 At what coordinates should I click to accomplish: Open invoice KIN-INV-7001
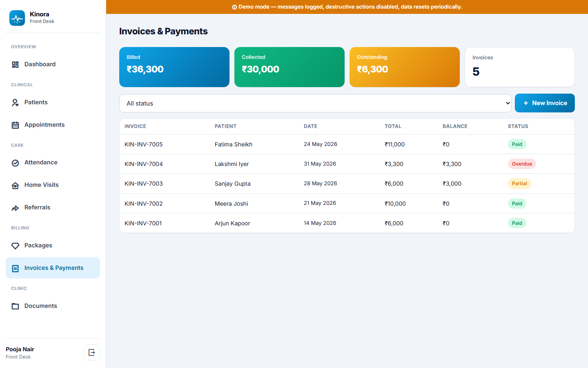pyautogui.click(x=143, y=223)
